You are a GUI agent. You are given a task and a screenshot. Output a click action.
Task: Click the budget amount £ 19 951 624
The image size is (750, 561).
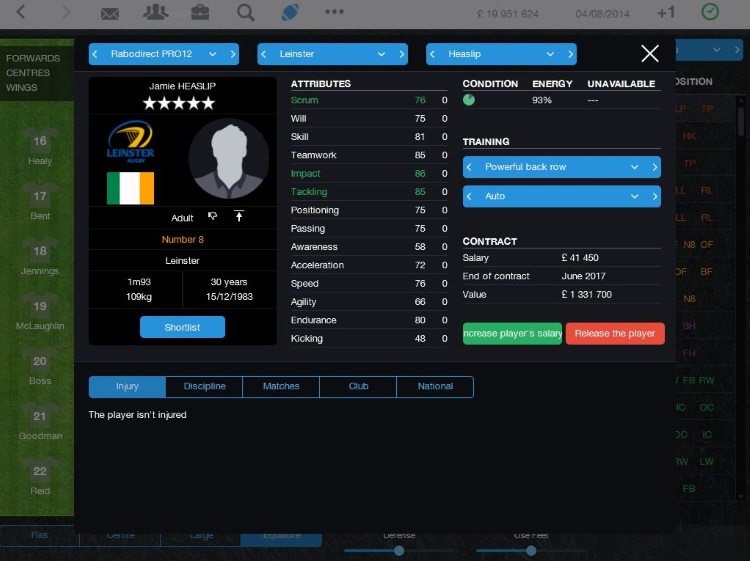tap(508, 14)
